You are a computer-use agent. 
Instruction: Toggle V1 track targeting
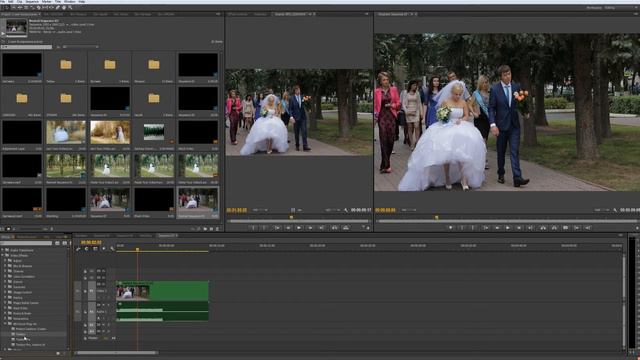(91, 291)
